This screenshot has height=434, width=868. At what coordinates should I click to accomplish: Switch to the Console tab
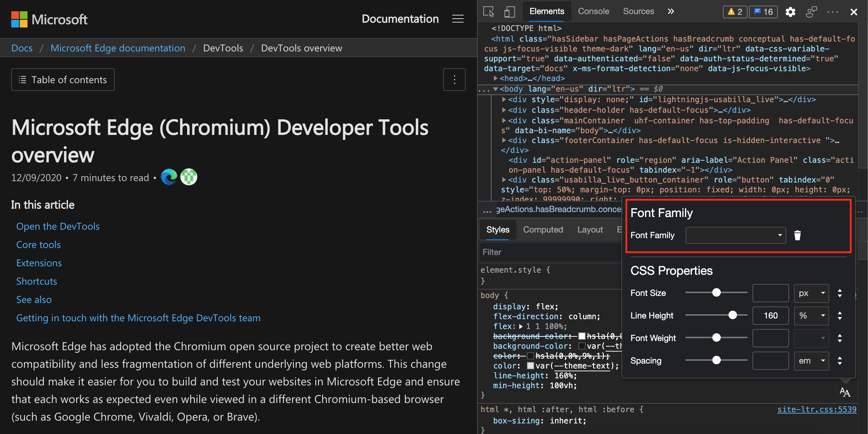pos(594,11)
